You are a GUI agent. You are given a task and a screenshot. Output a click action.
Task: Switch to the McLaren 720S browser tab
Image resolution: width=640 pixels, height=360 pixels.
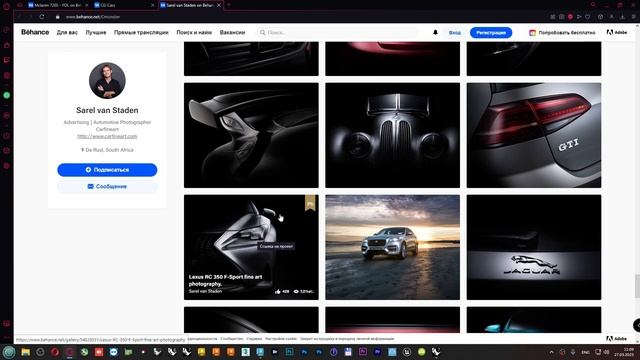tap(58, 5)
